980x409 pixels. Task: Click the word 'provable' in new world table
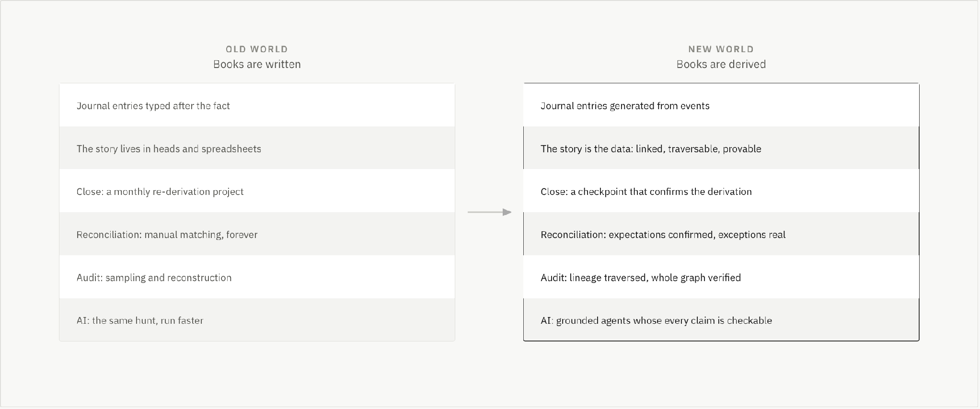pos(742,149)
